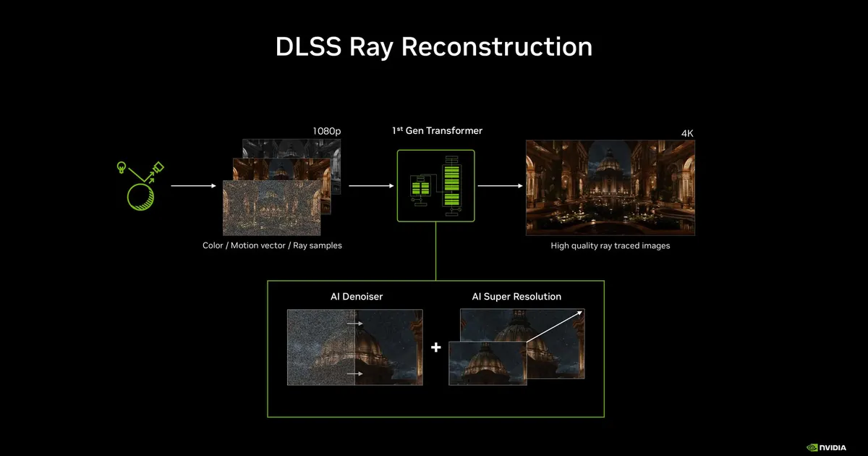The height and width of the screenshot is (456, 868).
Task: Click the green transformer network diagram icon
Action: [435, 186]
